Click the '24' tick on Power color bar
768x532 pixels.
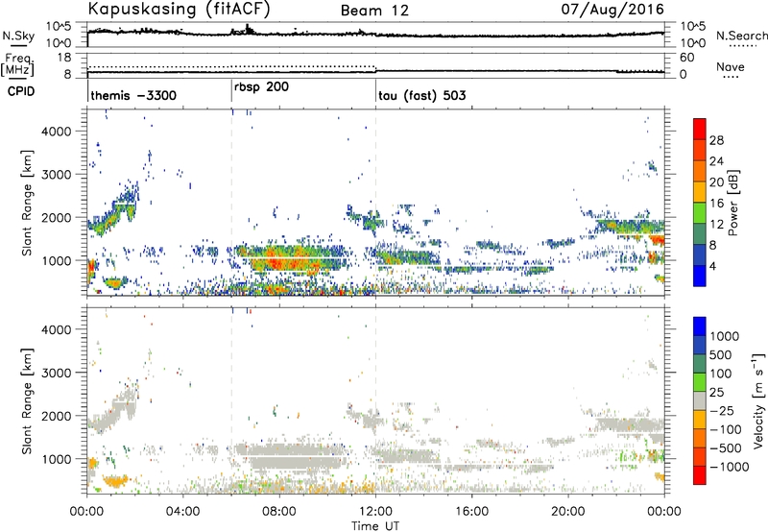pyautogui.click(x=716, y=161)
